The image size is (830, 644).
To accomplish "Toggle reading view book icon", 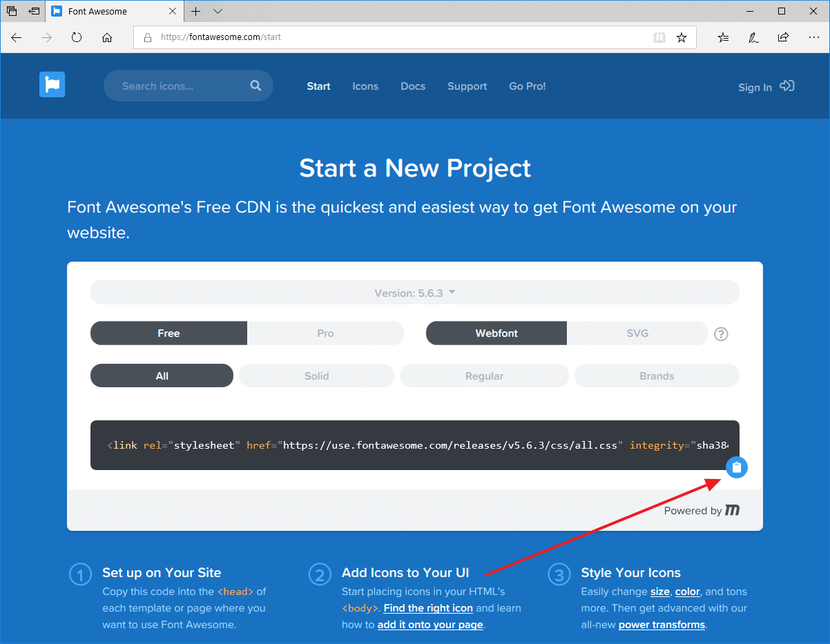I will [x=659, y=37].
